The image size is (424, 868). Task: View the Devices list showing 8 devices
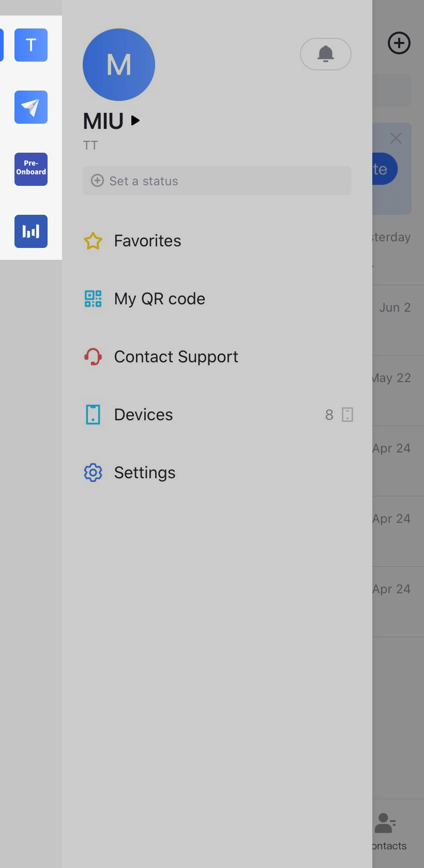coord(143,415)
